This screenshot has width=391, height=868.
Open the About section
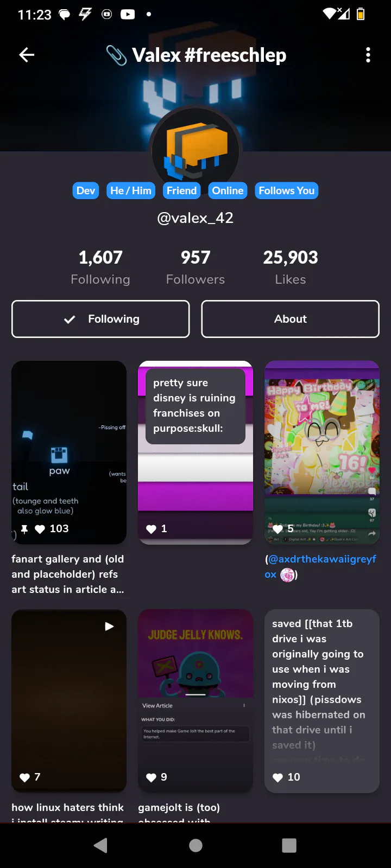290,319
